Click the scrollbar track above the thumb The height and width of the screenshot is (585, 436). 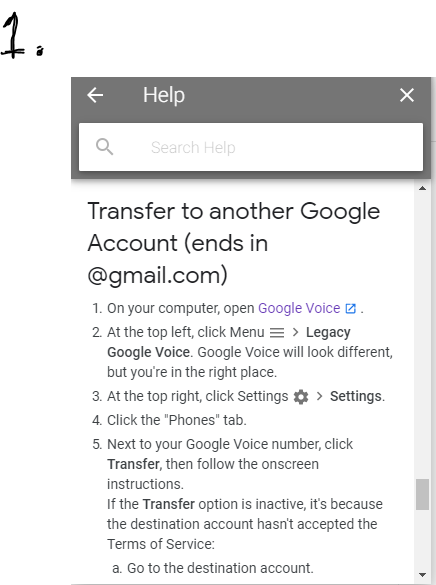click(422, 336)
